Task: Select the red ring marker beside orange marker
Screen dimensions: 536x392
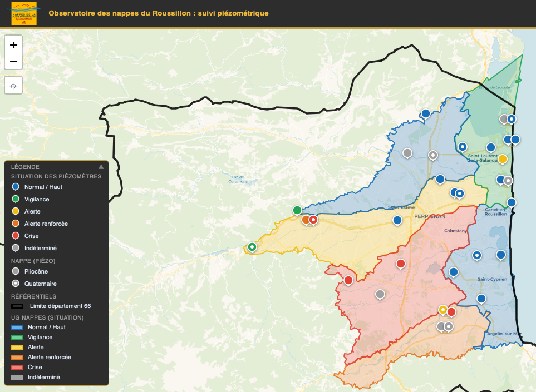Action: (x=313, y=220)
